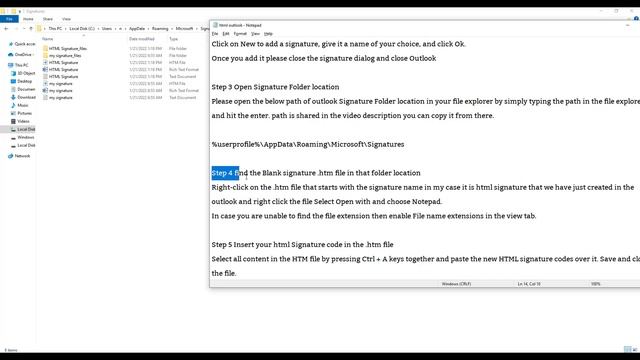This screenshot has width=640, height=360.
Task: Switch Explorer to details view icon
Action: (x=627, y=349)
